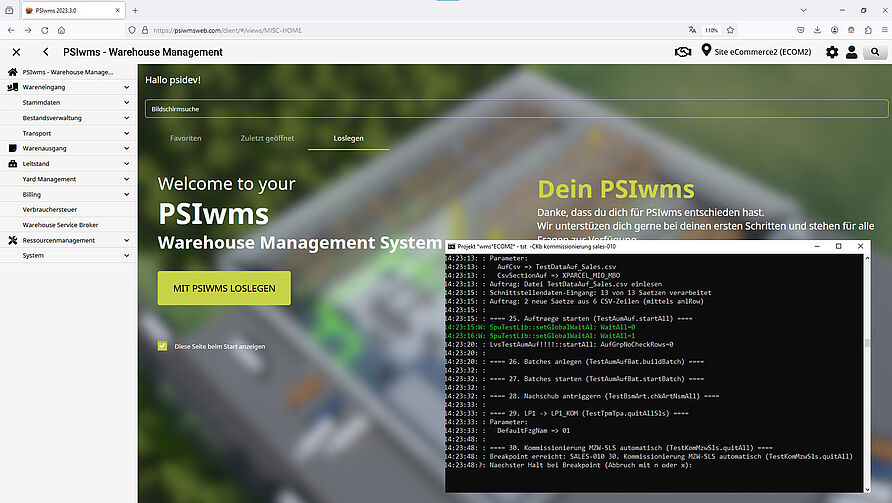Expand the Leitstand menu
The width and height of the screenshot is (892, 503).
[x=126, y=164]
